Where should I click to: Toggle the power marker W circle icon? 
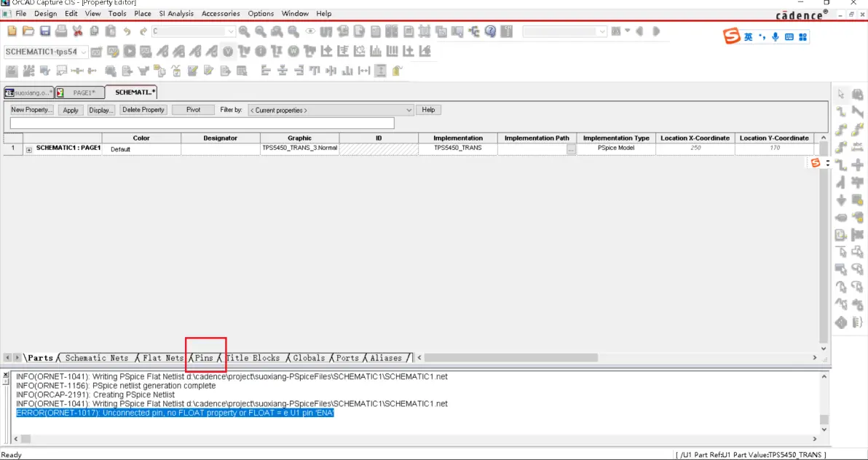(293, 52)
